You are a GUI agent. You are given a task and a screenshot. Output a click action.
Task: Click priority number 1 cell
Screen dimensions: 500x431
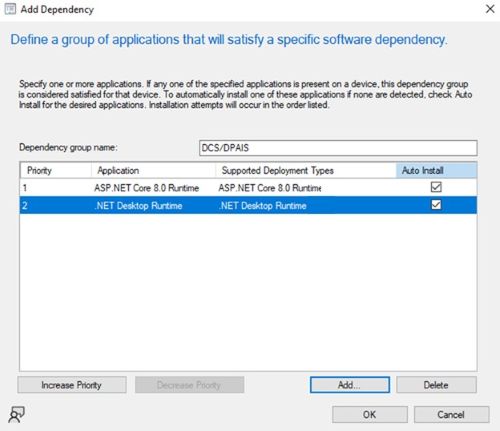pyautogui.click(x=25, y=188)
